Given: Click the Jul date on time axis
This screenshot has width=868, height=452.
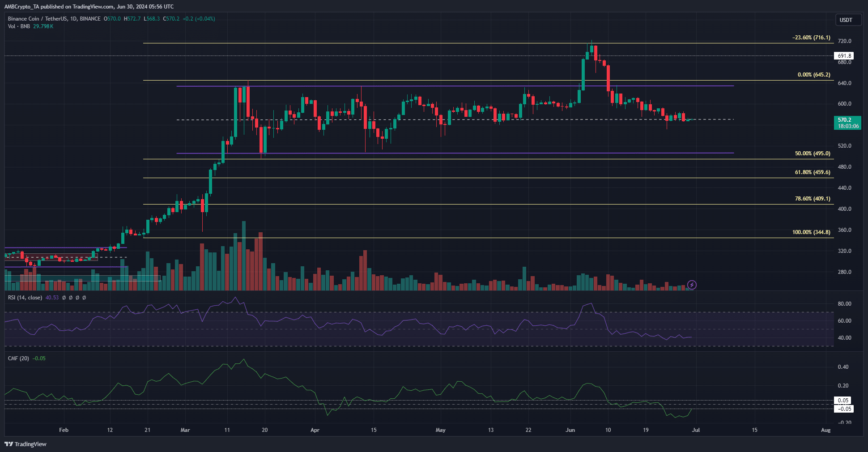Looking at the screenshot, I should click(696, 430).
